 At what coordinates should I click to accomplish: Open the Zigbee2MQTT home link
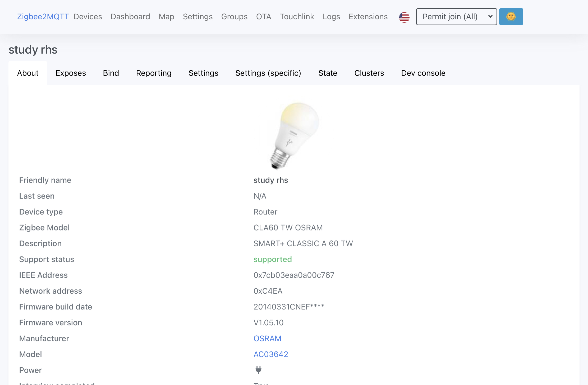(43, 17)
